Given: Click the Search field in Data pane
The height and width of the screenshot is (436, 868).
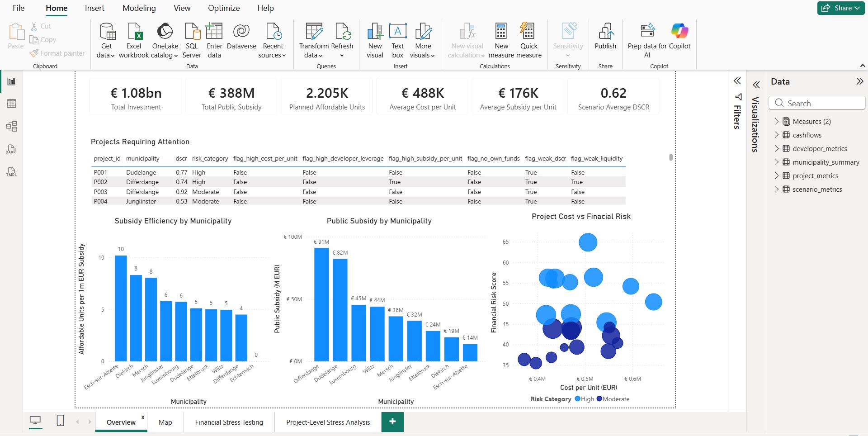Looking at the screenshot, I should click(817, 103).
